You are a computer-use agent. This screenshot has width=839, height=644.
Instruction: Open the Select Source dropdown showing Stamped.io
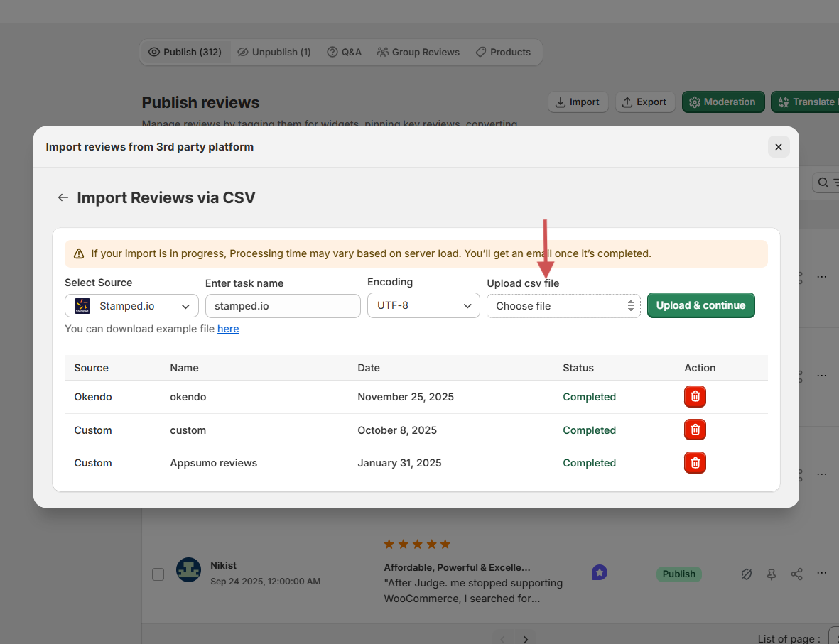point(131,306)
